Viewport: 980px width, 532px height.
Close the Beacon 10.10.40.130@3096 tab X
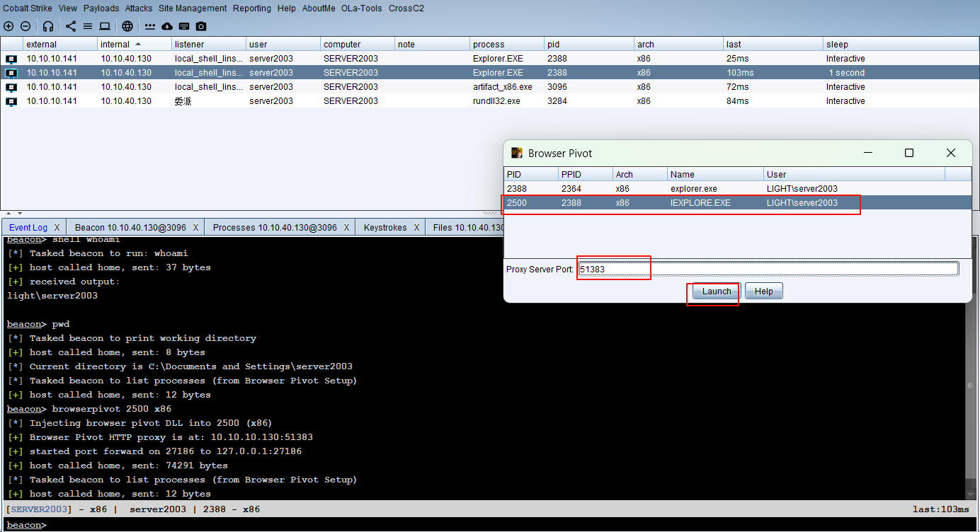(x=195, y=228)
